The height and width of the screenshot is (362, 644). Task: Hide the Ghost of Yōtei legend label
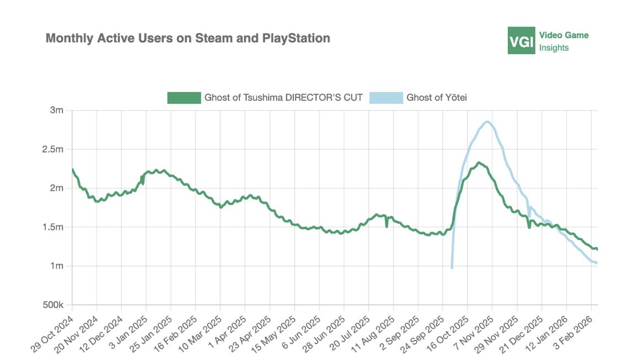pyautogui.click(x=437, y=98)
